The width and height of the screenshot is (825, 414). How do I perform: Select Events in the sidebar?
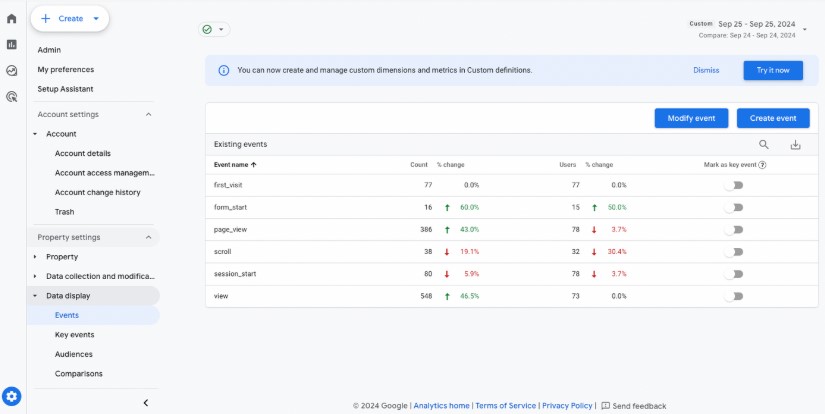point(67,315)
